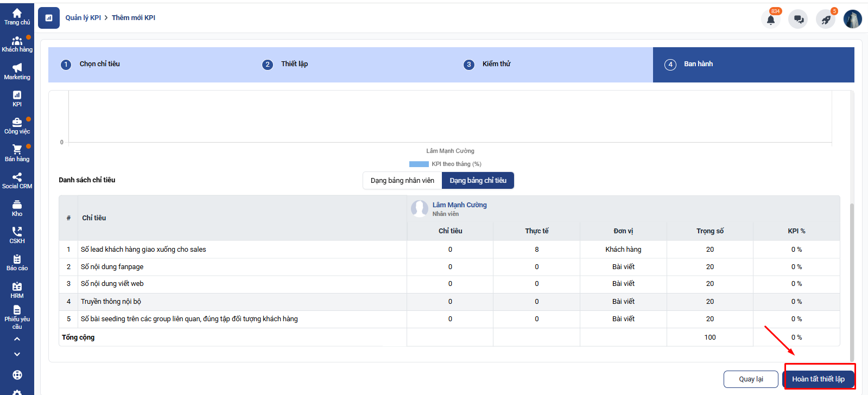Open the Trang chủ home icon
This screenshot has width=868, height=395.
click(17, 16)
